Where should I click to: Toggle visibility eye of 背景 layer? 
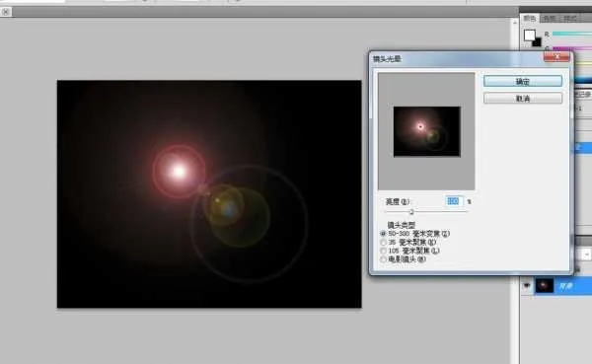526,286
